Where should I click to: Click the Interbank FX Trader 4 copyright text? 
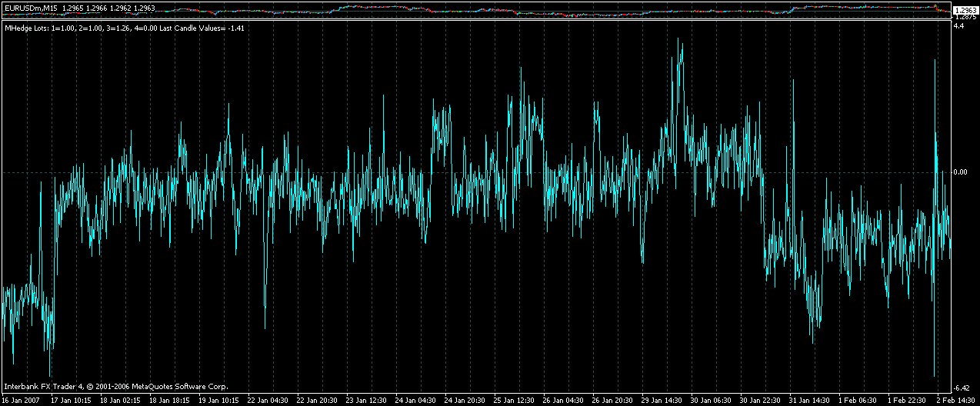(115, 386)
